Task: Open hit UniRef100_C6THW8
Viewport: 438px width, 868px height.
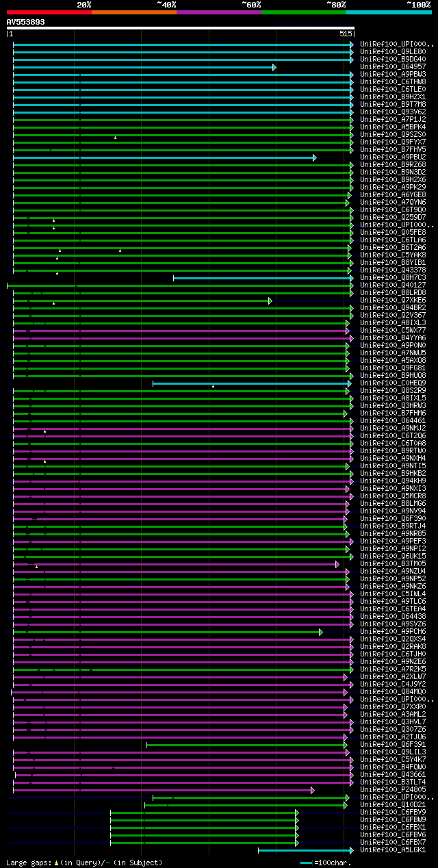Action: pos(393,82)
